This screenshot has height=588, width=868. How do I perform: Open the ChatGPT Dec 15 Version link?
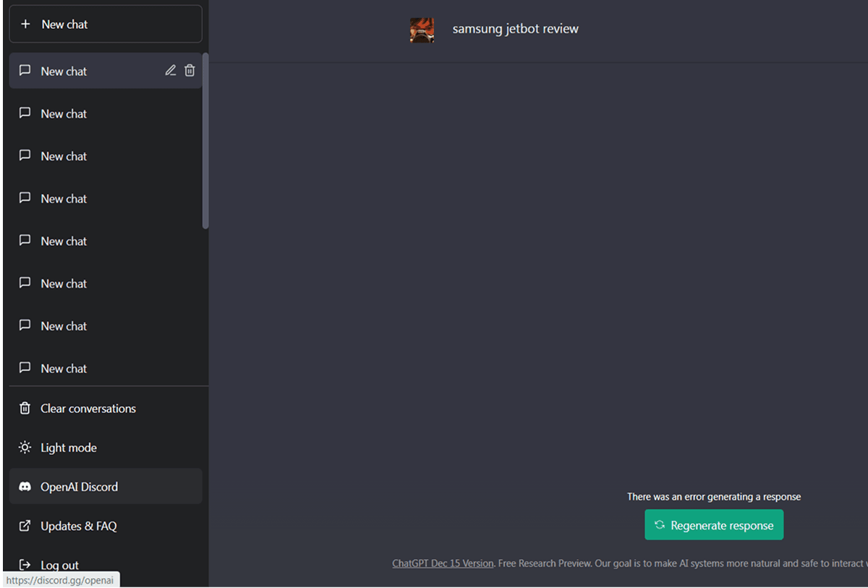pyautogui.click(x=443, y=563)
